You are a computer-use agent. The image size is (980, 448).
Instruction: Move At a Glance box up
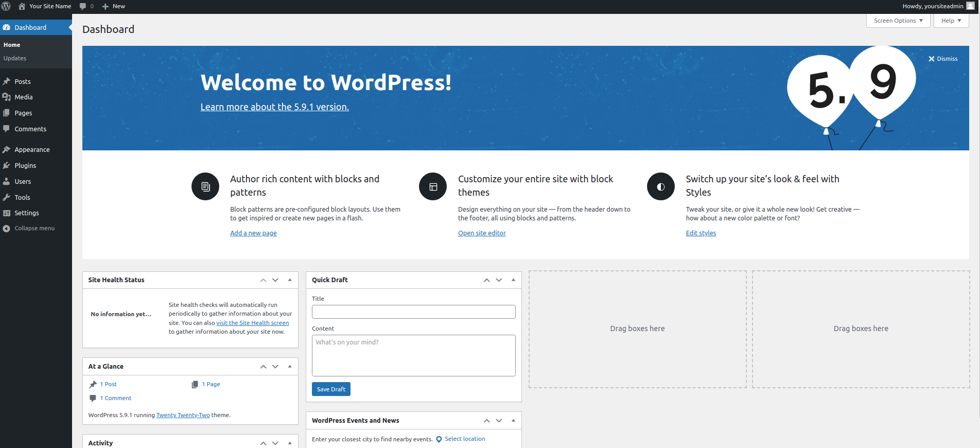(x=263, y=367)
